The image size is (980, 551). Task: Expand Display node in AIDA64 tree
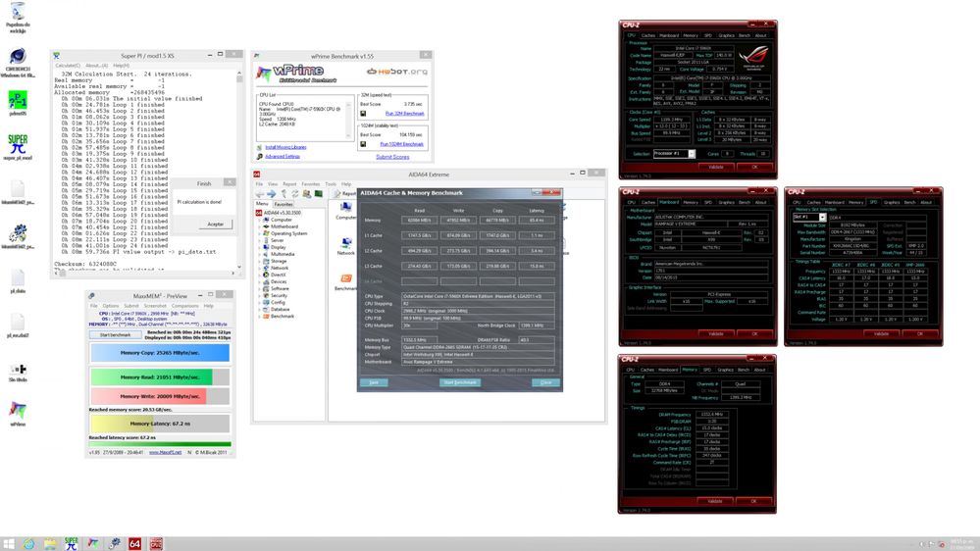[260, 247]
